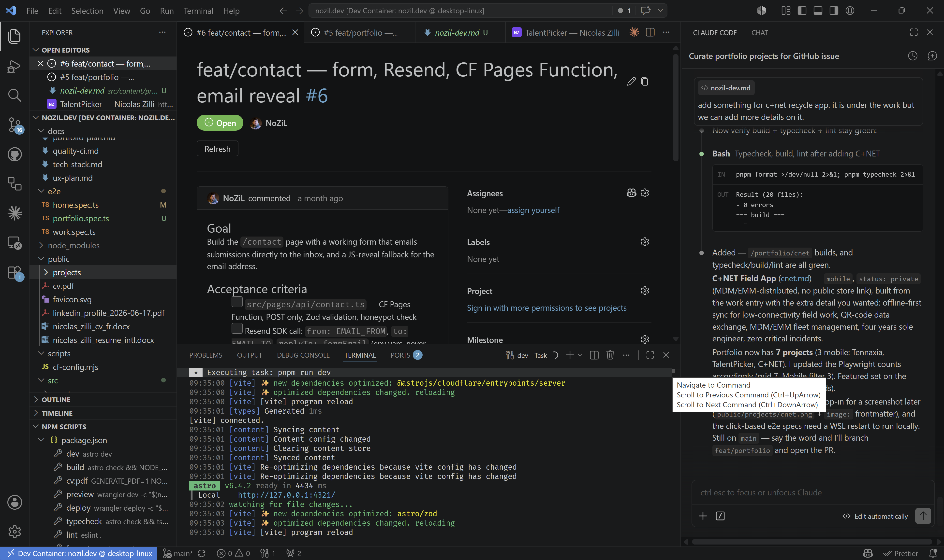The image size is (944, 560).
Task: Collapse the NPM SCRIPTS section
Action: pos(103,427)
